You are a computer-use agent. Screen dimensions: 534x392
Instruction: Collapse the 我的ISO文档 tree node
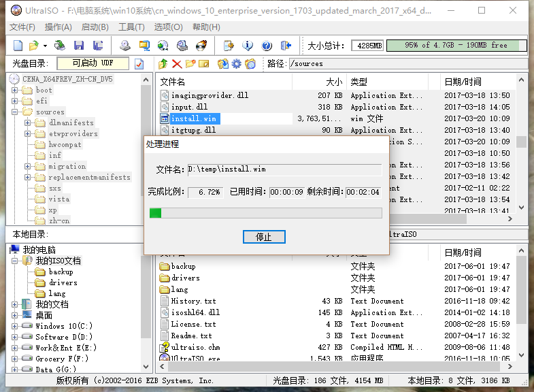click(15, 261)
